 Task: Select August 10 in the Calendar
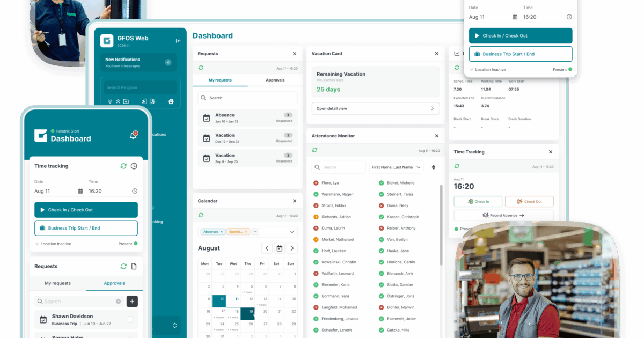pyautogui.click(x=219, y=301)
